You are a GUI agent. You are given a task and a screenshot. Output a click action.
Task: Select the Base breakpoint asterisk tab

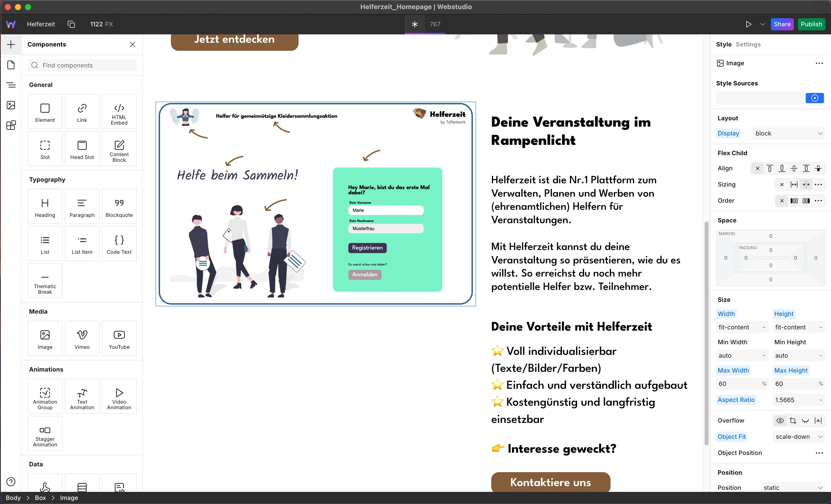pyautogui.click(x=415, y=24)
